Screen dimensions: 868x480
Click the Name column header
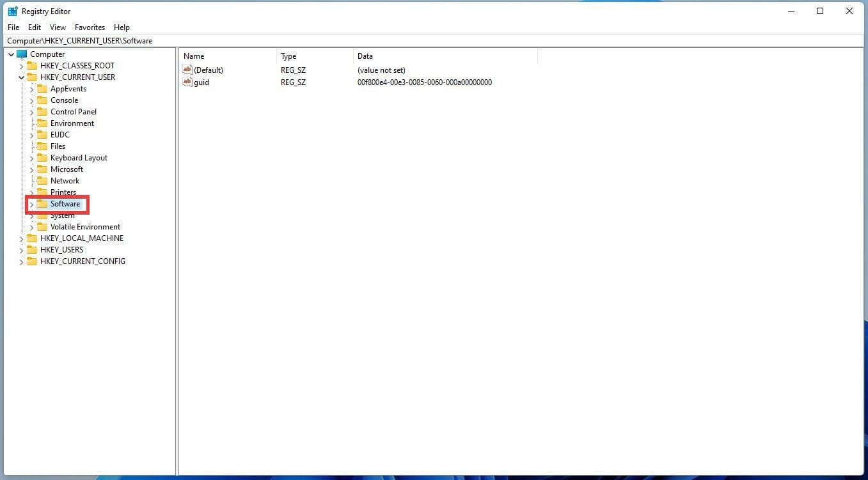point(194,56)
